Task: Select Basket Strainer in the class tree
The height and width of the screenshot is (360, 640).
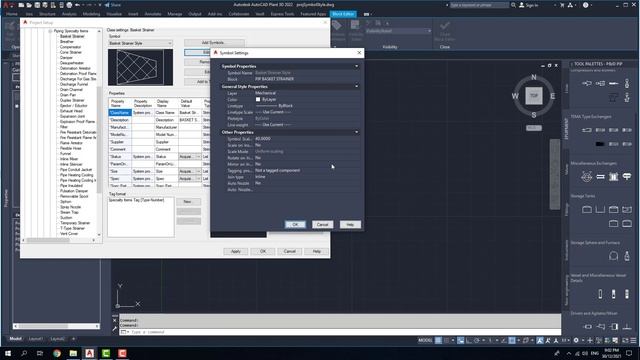Action: 72,36
